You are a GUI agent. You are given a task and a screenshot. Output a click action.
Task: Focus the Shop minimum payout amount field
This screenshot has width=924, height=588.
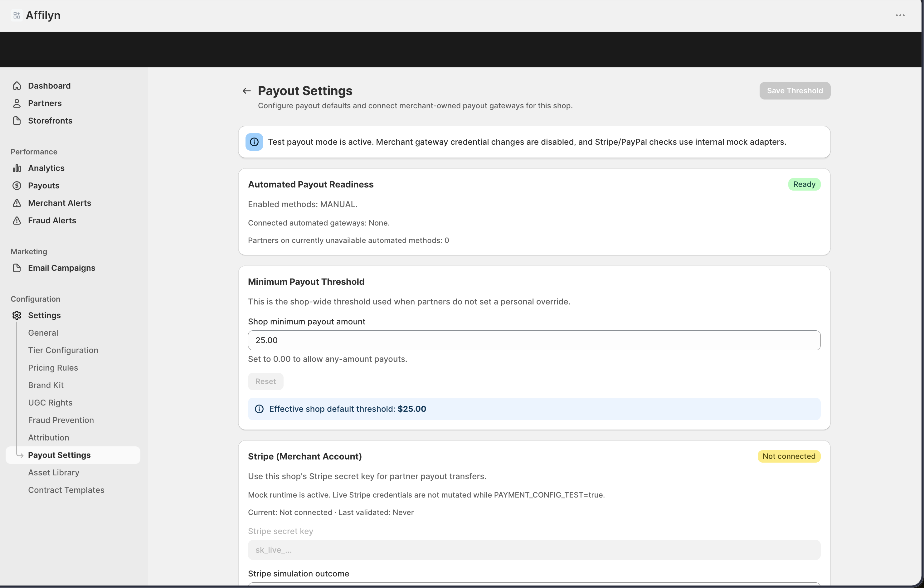(534, 340)
